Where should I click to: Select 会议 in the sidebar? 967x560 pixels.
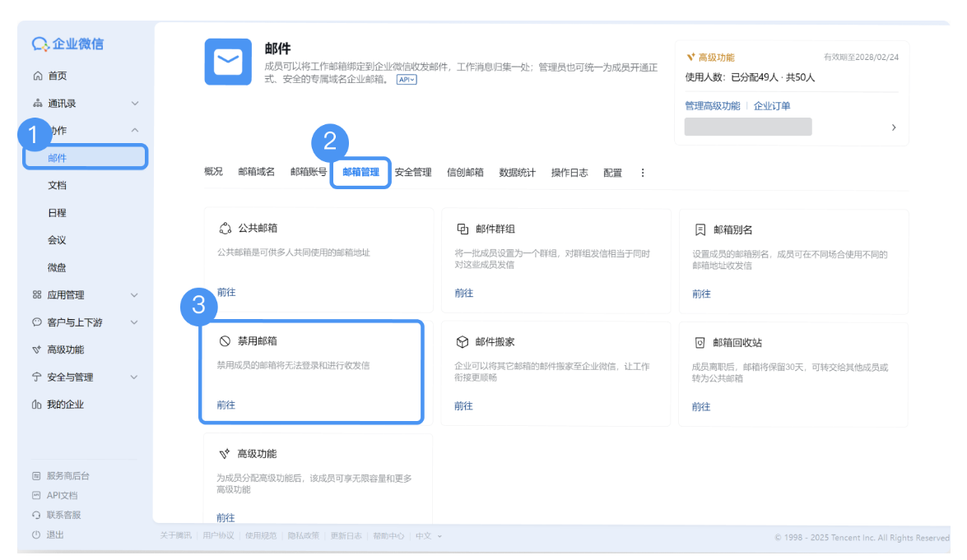click(57, 239)
